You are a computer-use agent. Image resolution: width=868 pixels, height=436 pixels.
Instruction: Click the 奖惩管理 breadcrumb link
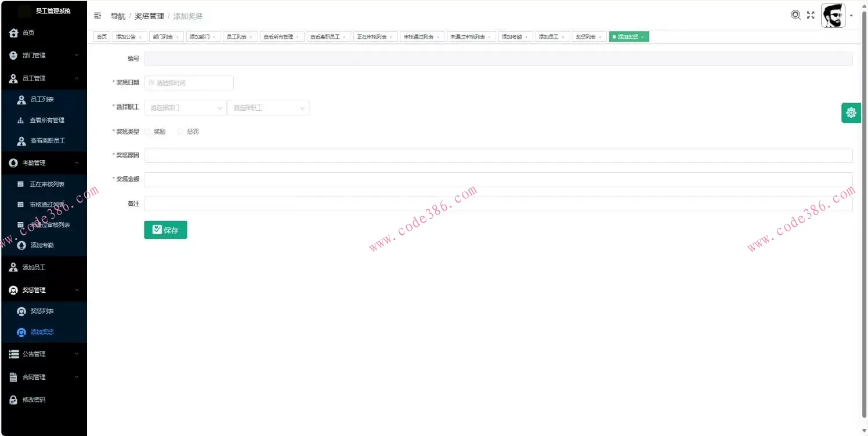click(150, 16)
